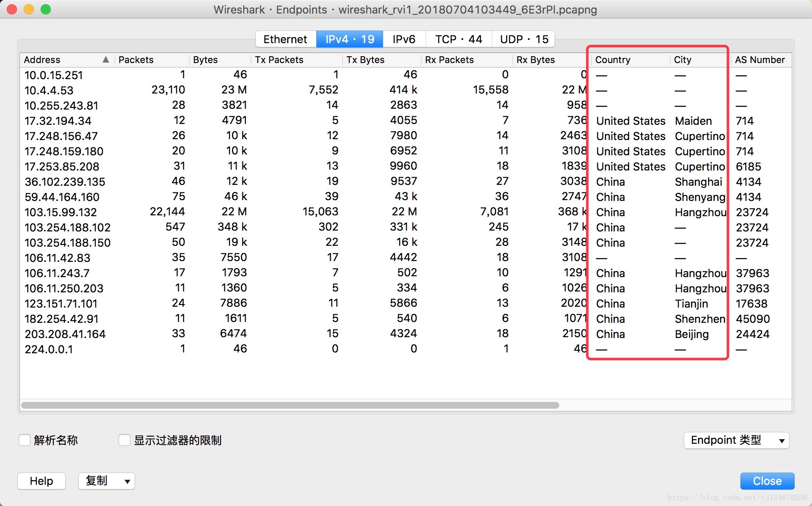Click the Help button

coord(41,481)
